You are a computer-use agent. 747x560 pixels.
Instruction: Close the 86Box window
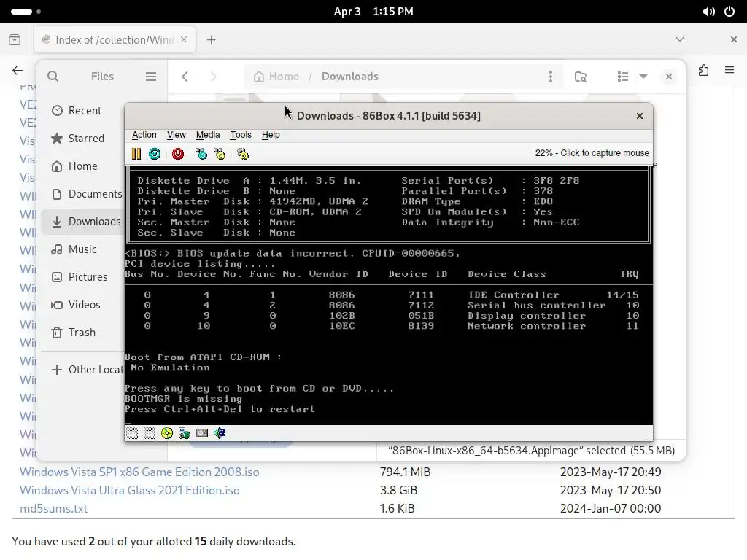point(640,116)
